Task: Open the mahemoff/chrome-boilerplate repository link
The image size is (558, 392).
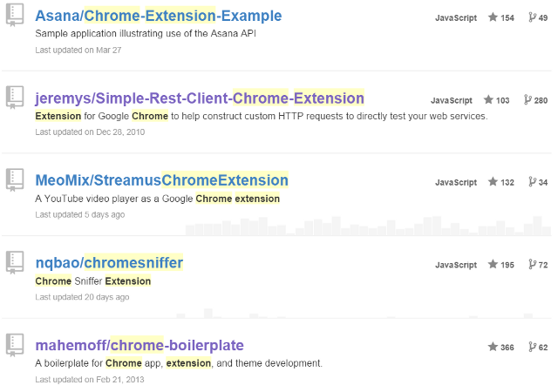Action: click(139, 346)
